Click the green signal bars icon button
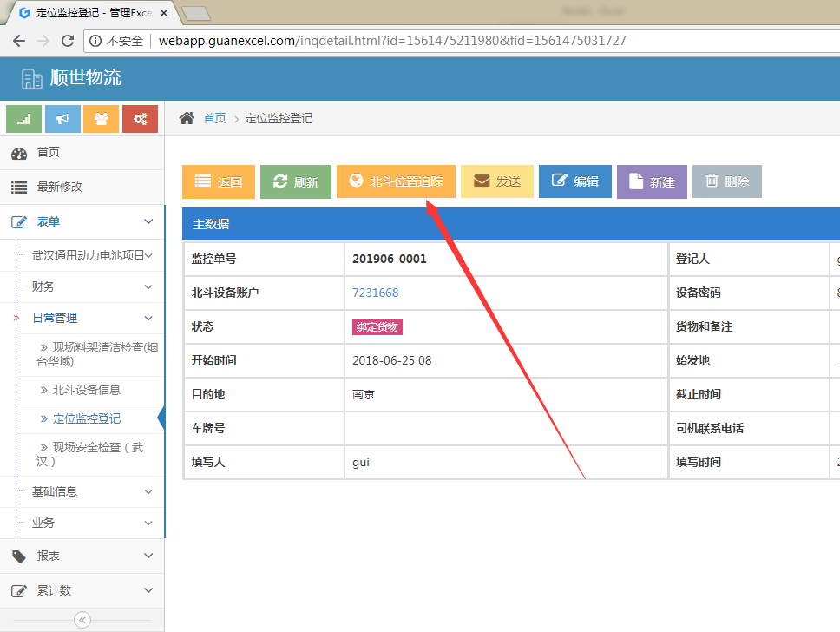840x632 pixels. tap(24, 119)
